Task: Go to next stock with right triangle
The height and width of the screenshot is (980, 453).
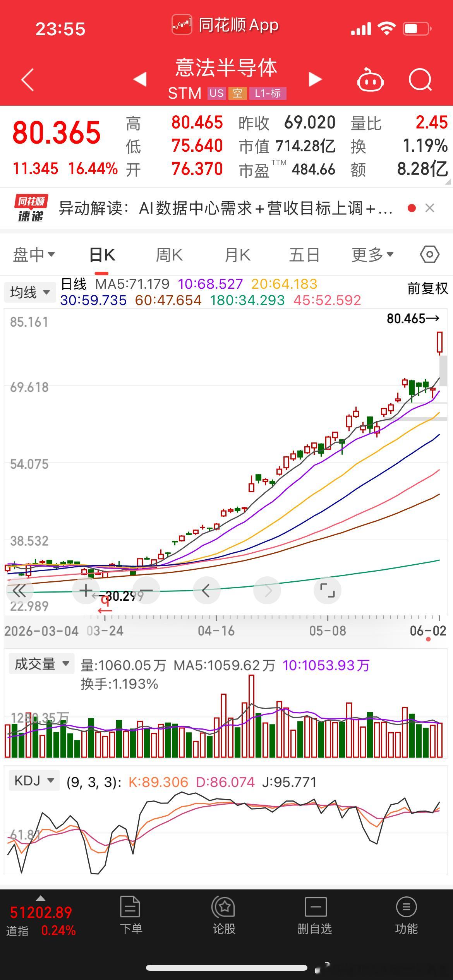Action: tap(315, 79)
